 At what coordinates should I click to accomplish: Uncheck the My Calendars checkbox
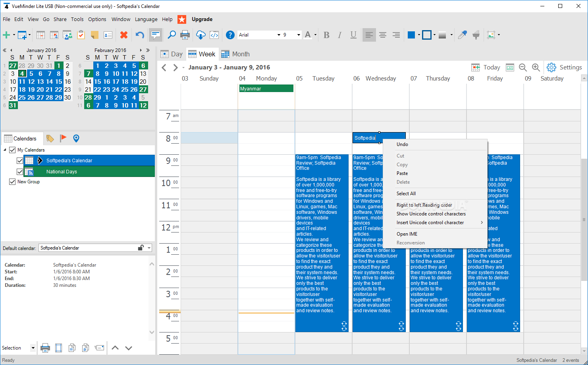click(12, 150)
